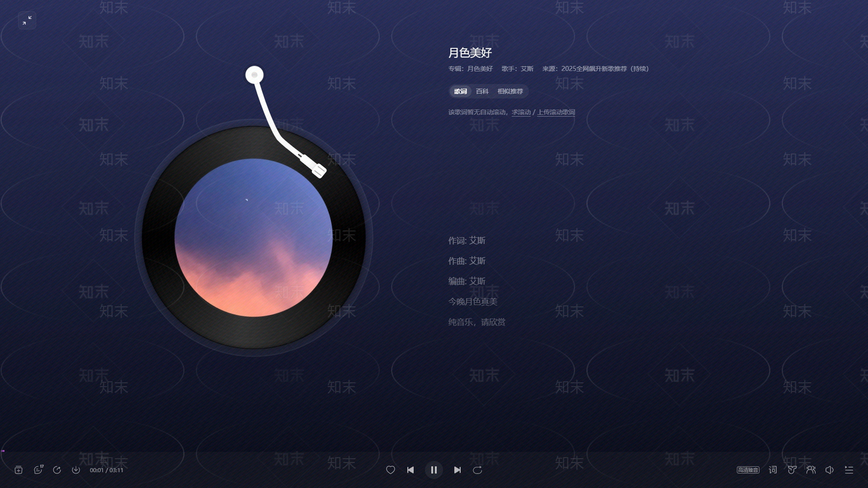Image resolution: width=868 pixels, height=488 pixels.
Task: Add the song to a playlist
Action: coord(18,470)
